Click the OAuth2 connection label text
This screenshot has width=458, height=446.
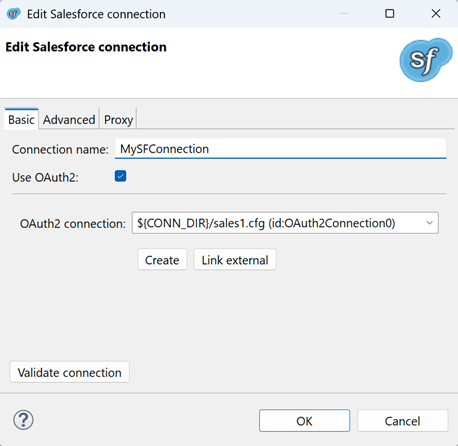73,223
